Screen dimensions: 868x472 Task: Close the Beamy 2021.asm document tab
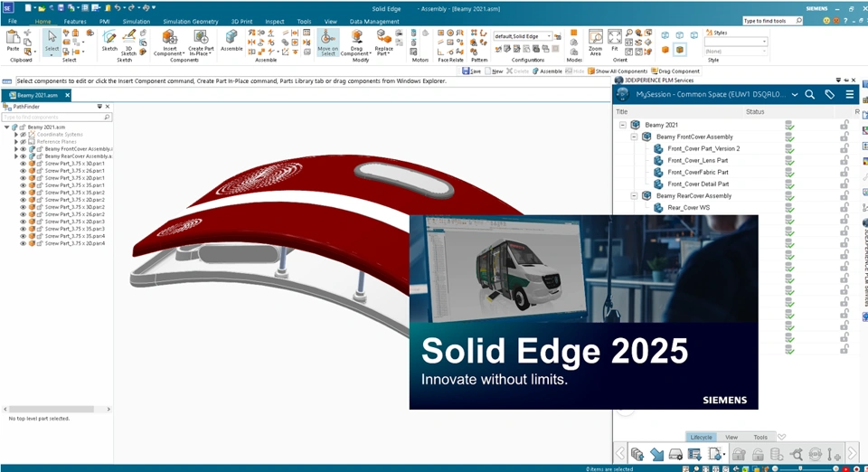(67, 95)
